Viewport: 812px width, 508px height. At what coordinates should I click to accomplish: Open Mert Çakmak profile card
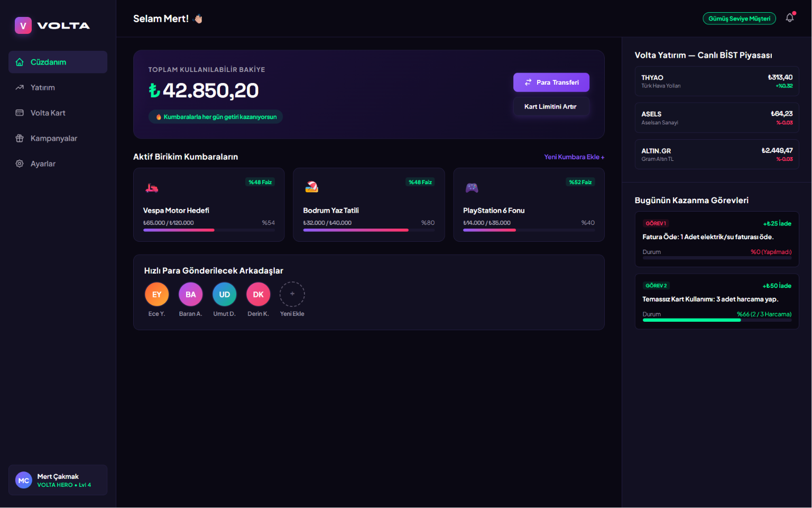[x=58, y=480]
